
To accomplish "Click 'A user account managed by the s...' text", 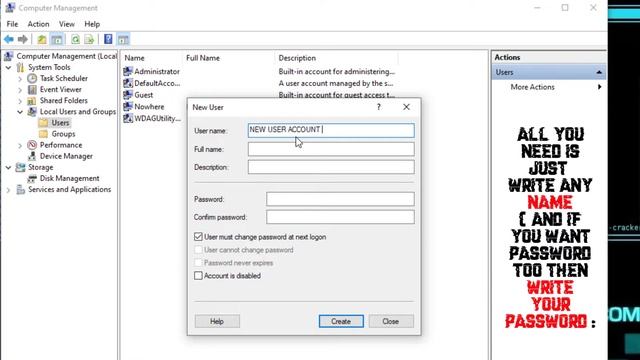I will tap(336, 83).
